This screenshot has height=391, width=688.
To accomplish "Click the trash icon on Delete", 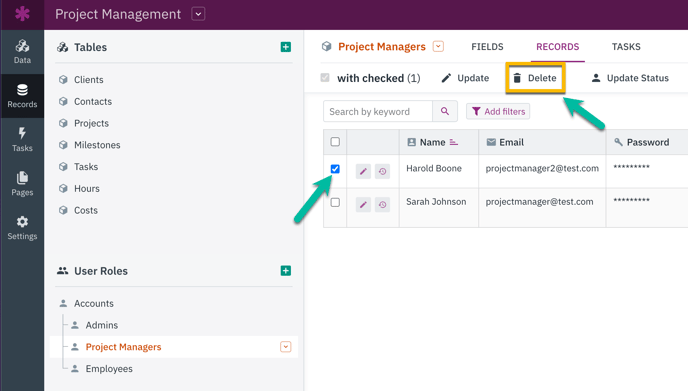I will 517,78.
